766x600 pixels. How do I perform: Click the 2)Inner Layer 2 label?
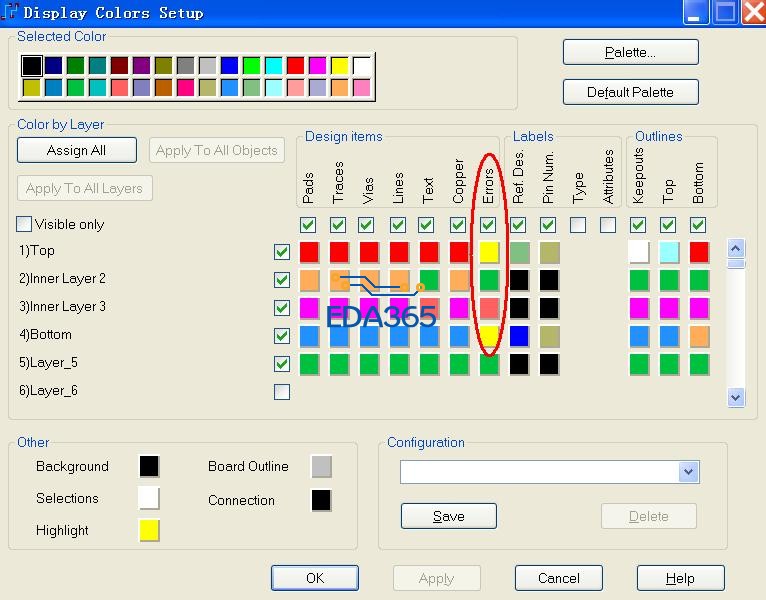(62, 279)
